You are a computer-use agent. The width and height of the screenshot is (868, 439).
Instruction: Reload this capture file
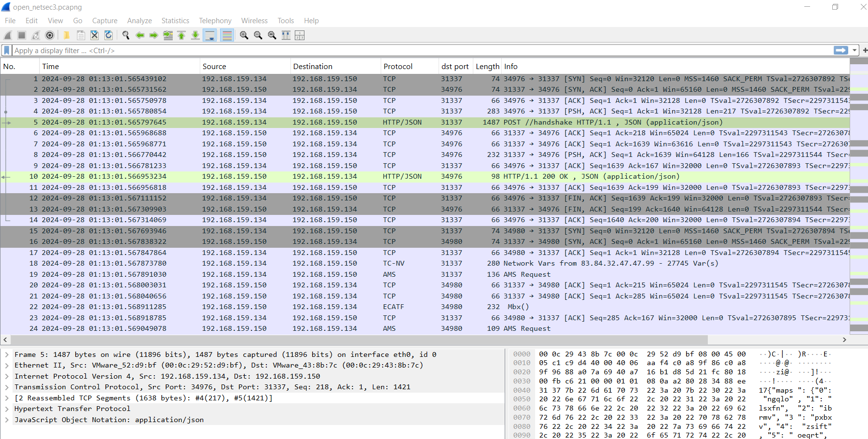coord(109,35)
